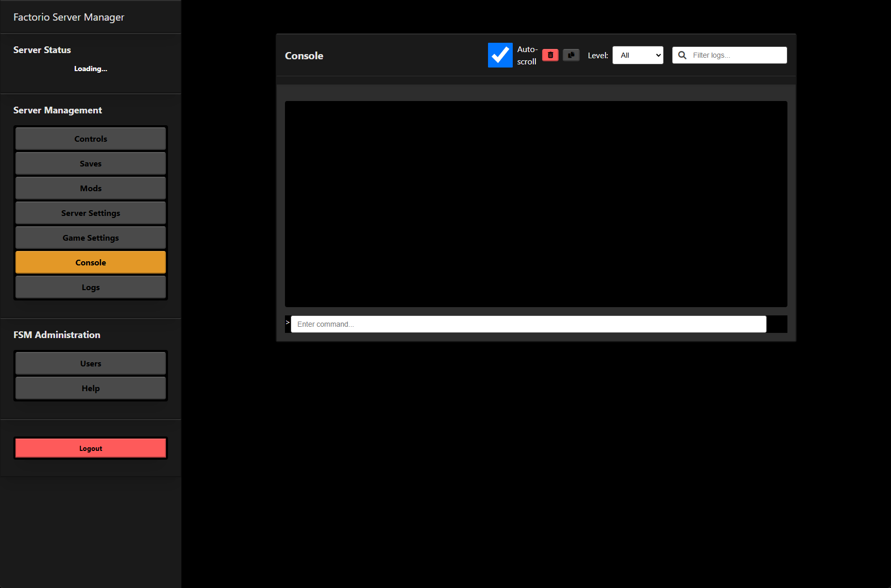Click the magnifier icon in the filter box
Screen dimensions: 891x588
(682, 55)
